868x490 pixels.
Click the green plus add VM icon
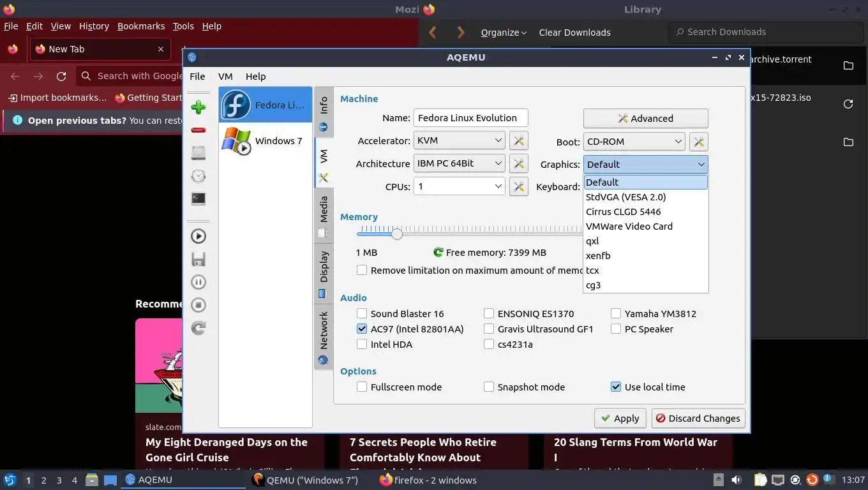[x=198, y=107]
